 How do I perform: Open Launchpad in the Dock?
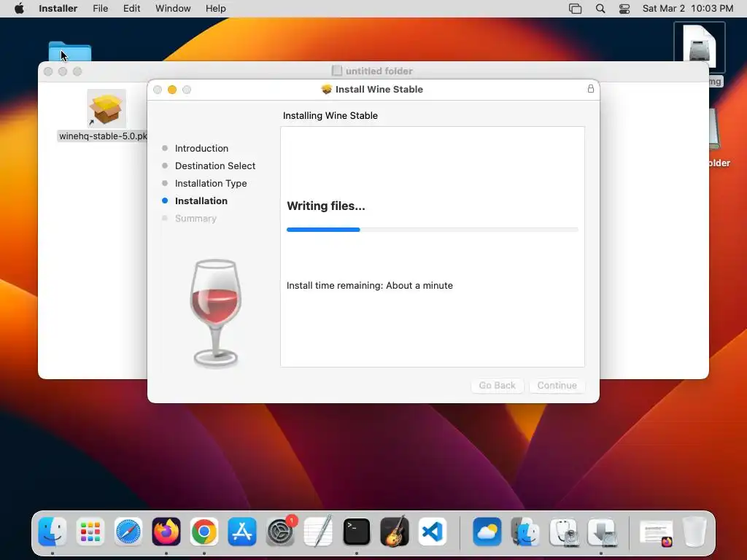90,532
